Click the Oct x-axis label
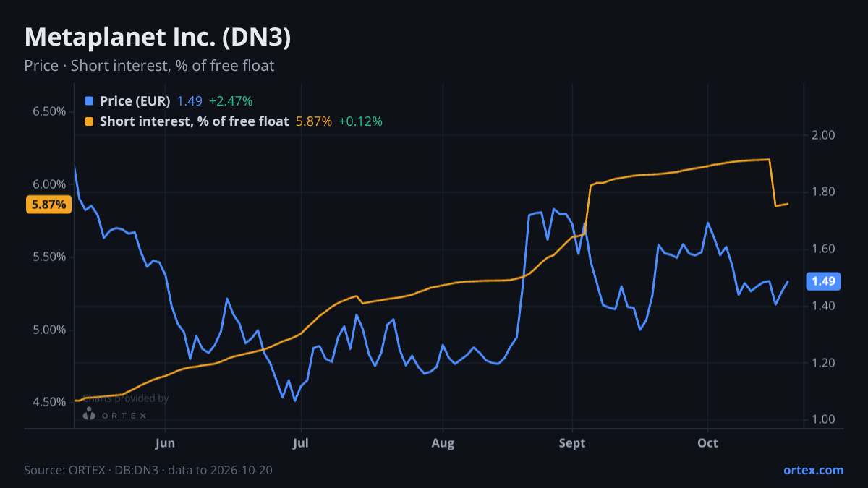 click(x=707, y=443)
